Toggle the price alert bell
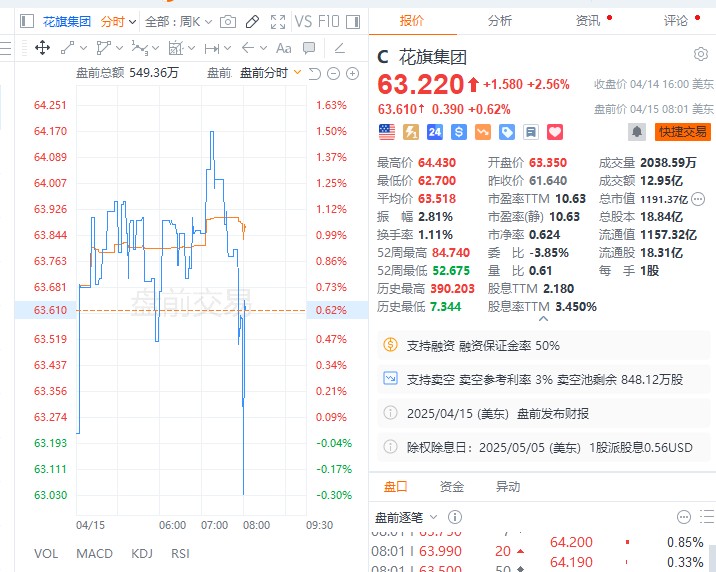Screen dimensions: 716x572 [x=637, y=132]
